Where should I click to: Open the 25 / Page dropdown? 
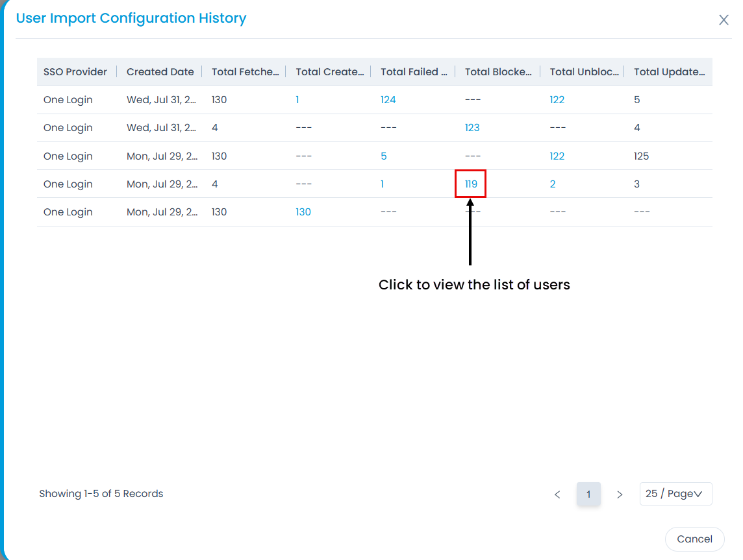(675, 494)
